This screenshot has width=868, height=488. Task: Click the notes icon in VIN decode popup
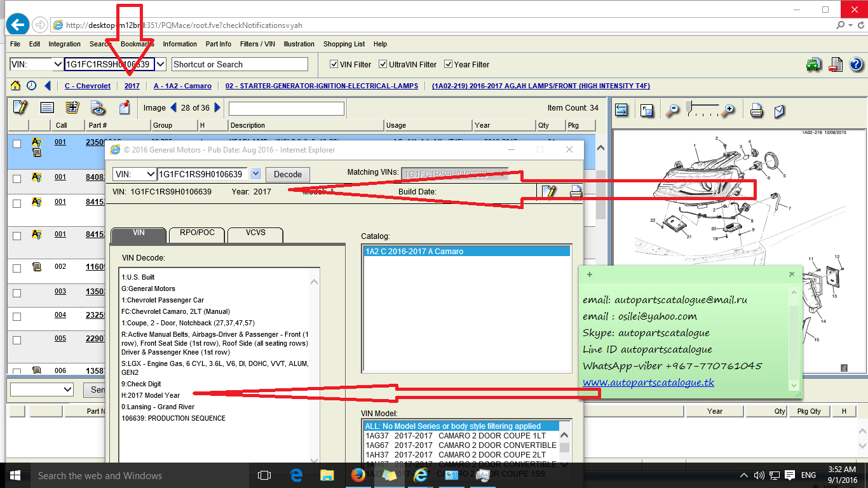pyautogui.click(x=550, y=191)
